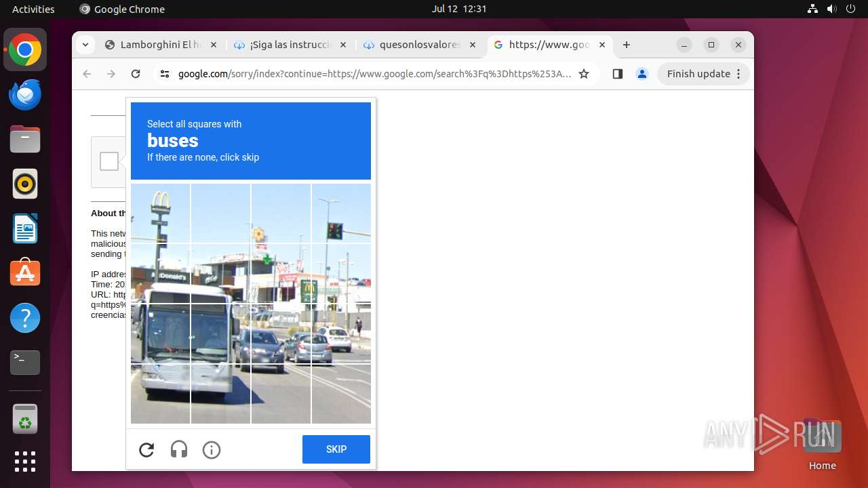The height and width of the screenshot is (488, 868).
Task: Select the tile with the grey parked cars
Action: pos(281,333)
